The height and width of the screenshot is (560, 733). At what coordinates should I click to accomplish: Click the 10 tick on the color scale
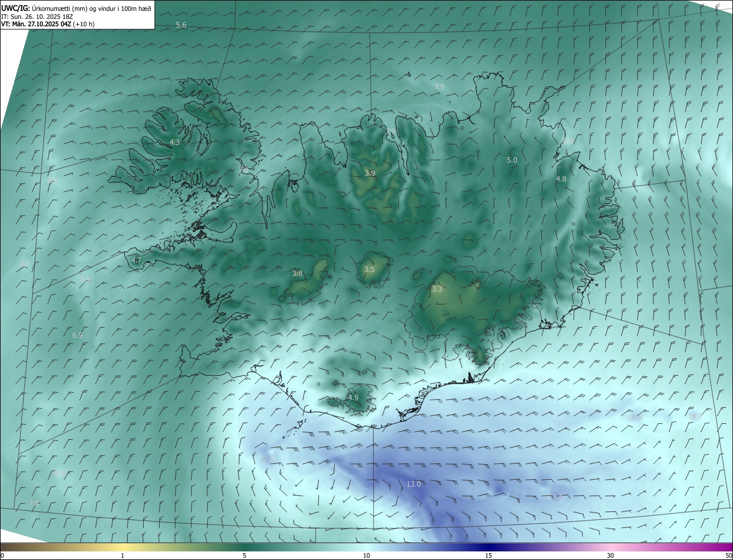pyautogui.click(x=366, y=555)
